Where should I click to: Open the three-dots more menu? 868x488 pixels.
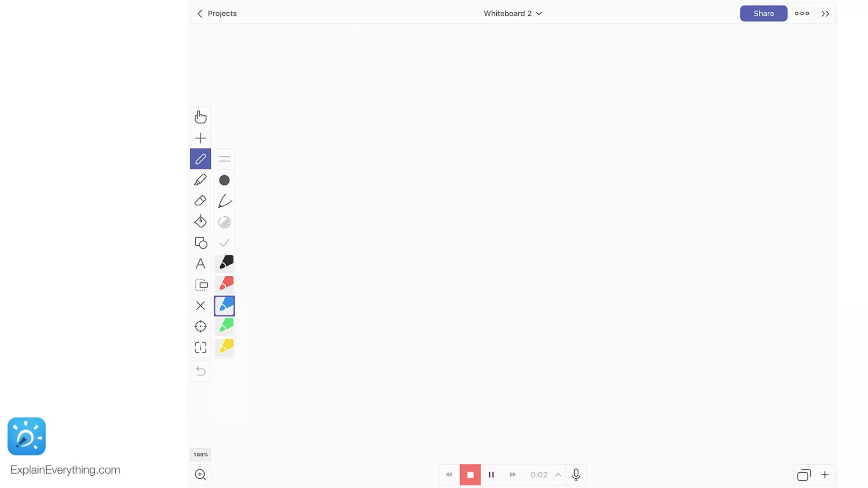tap(801, 14)
